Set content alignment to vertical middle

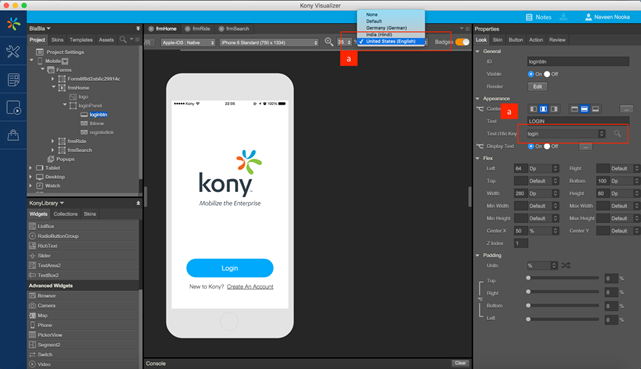click(x=585, y=109)
